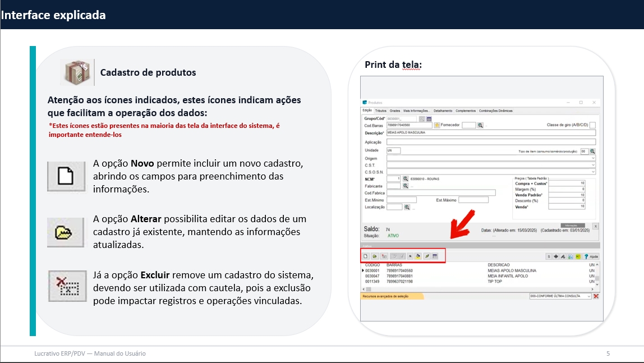Click the magnifier icon beside the Fornecedor field

coord(480,125)
